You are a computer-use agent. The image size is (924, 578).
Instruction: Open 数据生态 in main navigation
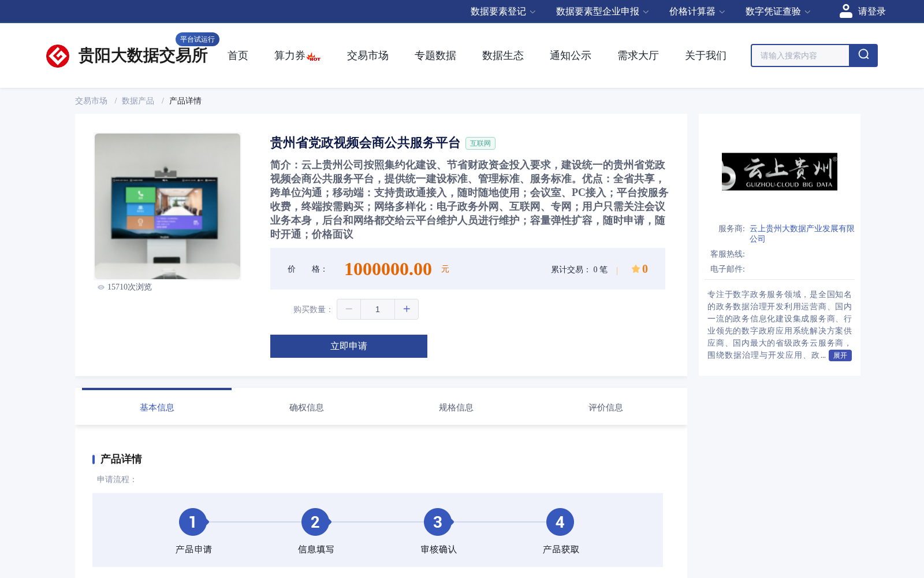click(503, 55)
